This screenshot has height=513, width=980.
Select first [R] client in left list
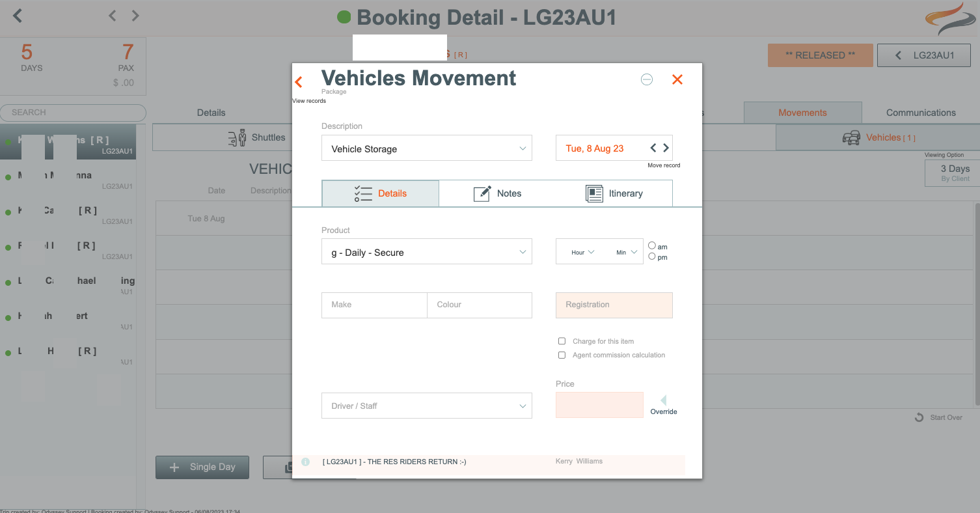point(68,142)
